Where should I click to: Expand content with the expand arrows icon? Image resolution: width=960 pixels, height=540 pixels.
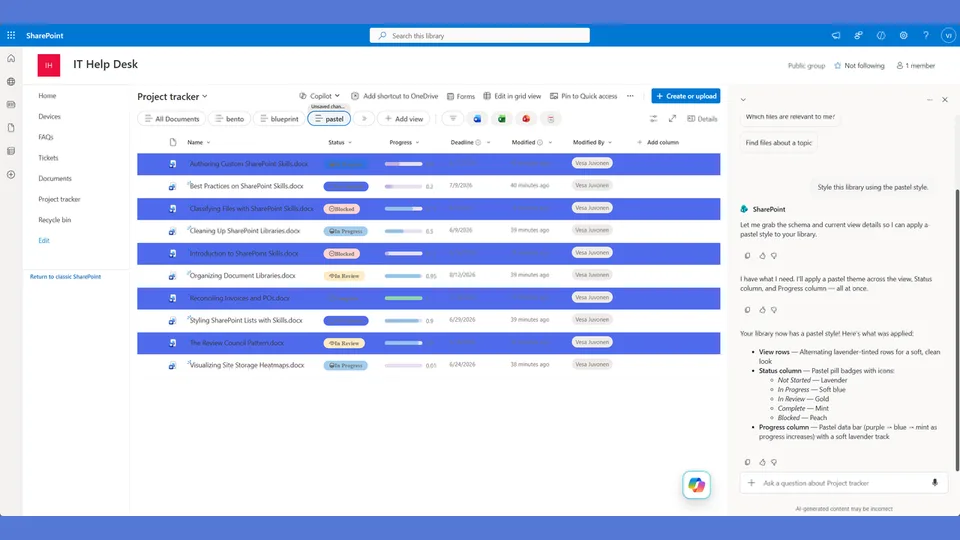672,119
